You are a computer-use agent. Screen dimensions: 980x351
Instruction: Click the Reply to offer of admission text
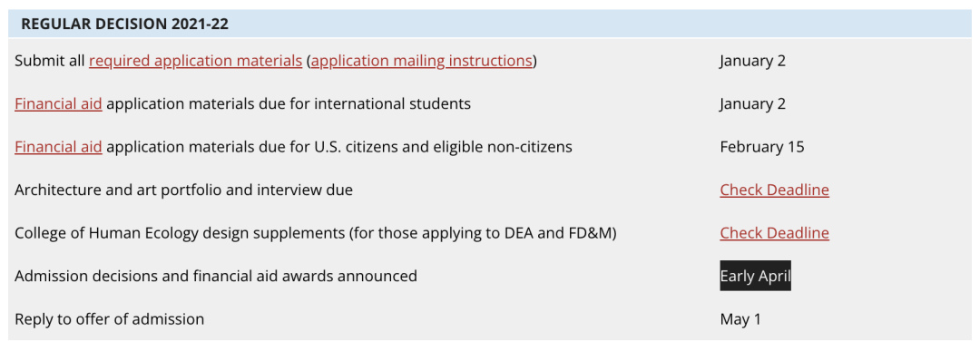click(110, 319)
